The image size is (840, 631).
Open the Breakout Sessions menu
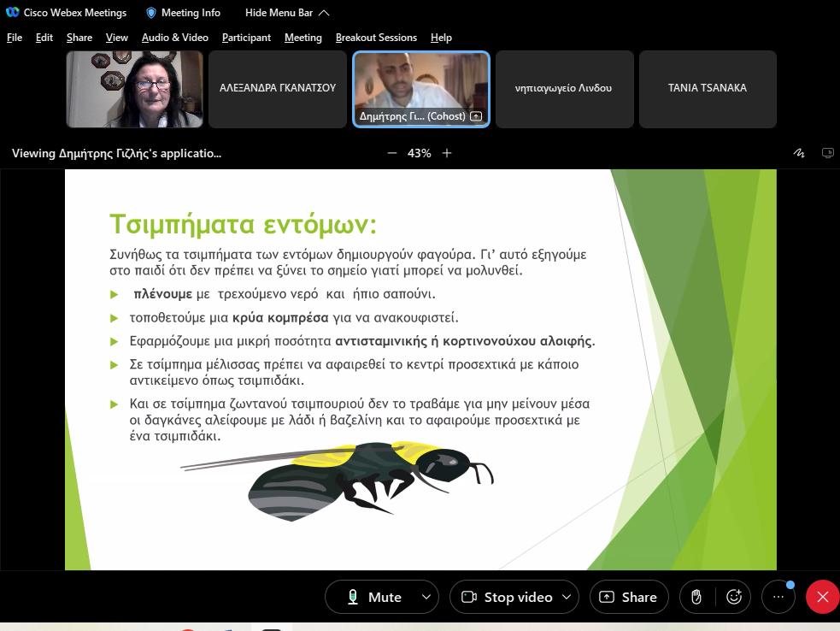point(376,38)
